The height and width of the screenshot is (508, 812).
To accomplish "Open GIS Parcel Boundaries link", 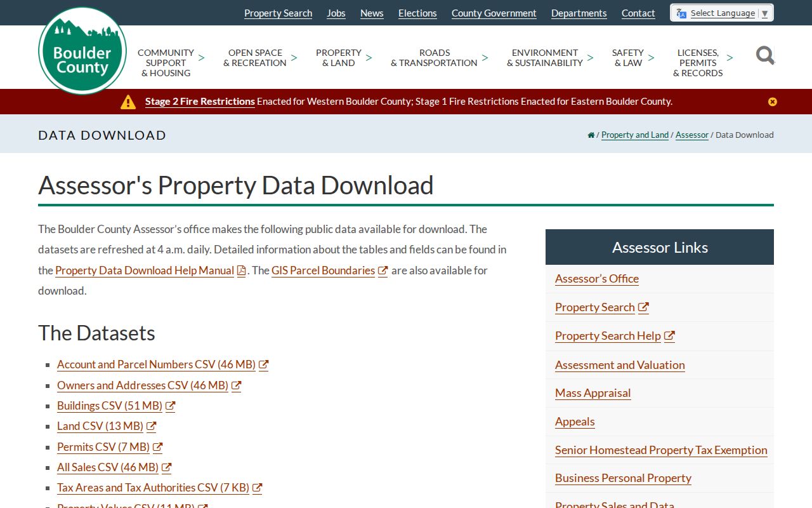I will click(323, 271).
